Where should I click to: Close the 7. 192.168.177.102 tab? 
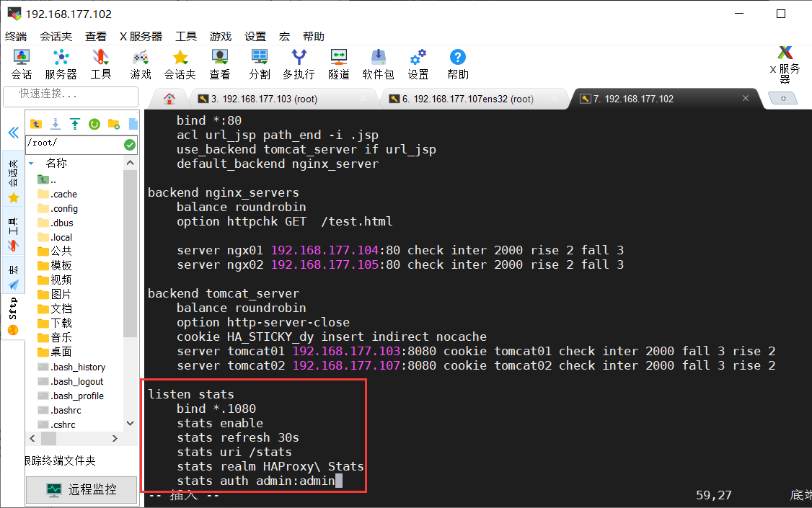pyautogui.click(x=746, y=98)
